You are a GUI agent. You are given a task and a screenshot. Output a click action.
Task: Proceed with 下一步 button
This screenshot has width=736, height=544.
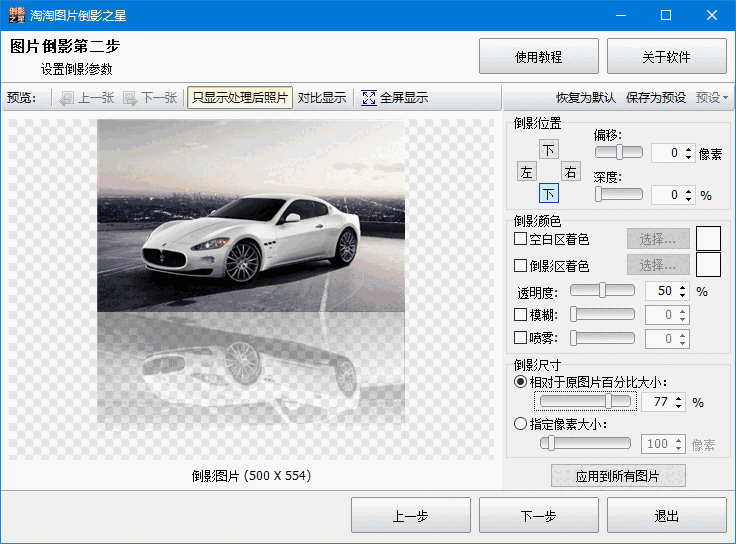[539, 515]
